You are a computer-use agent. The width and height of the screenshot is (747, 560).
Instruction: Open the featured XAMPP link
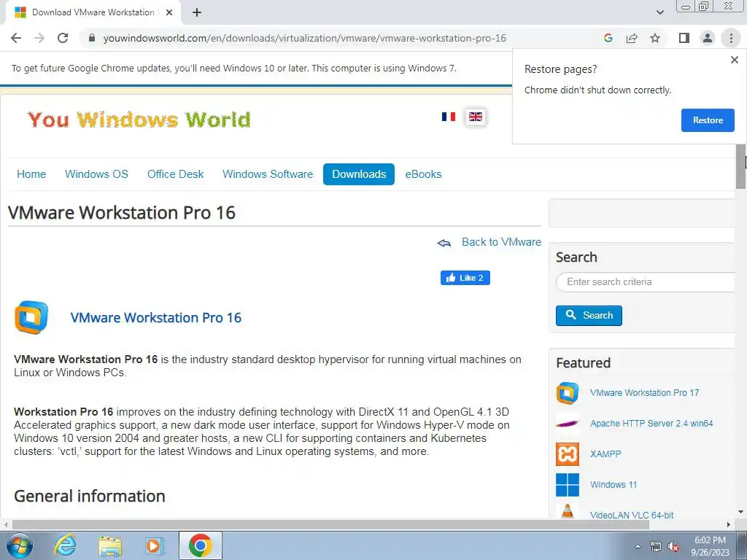[605, 454]
